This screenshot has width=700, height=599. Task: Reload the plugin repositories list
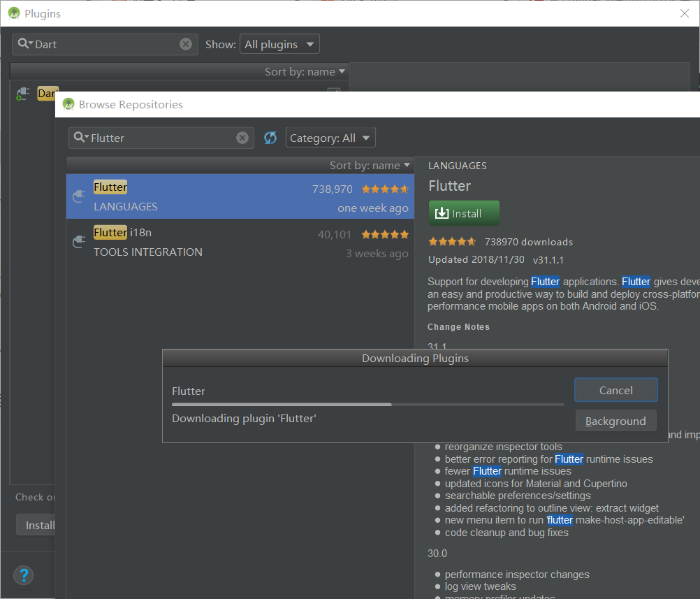[270, 138]
